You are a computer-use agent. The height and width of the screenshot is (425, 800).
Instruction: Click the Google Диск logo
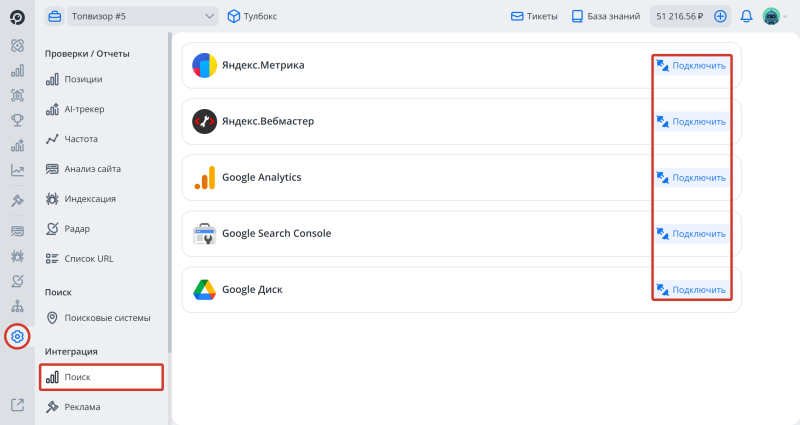[205, 290]
